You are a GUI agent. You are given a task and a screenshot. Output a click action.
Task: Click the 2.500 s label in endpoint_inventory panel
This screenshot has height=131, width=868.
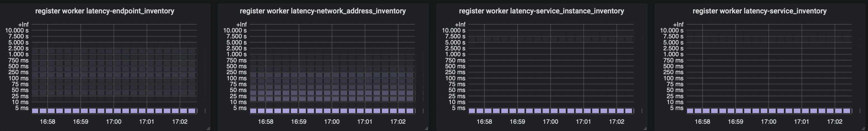[18, 48]
